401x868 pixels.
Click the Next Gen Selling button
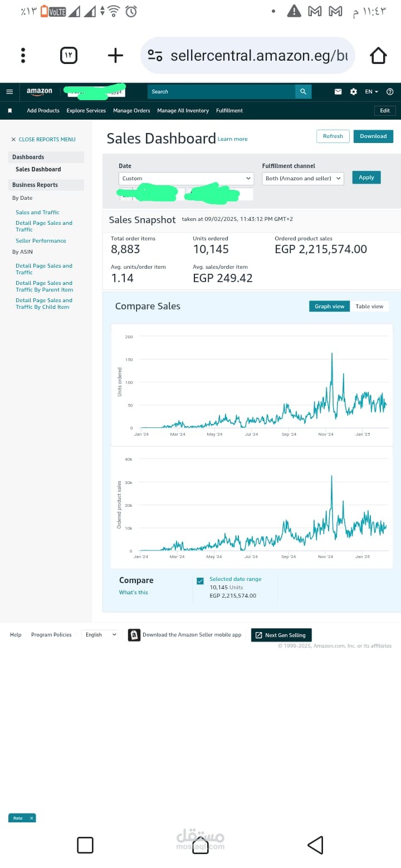[281, 635]
